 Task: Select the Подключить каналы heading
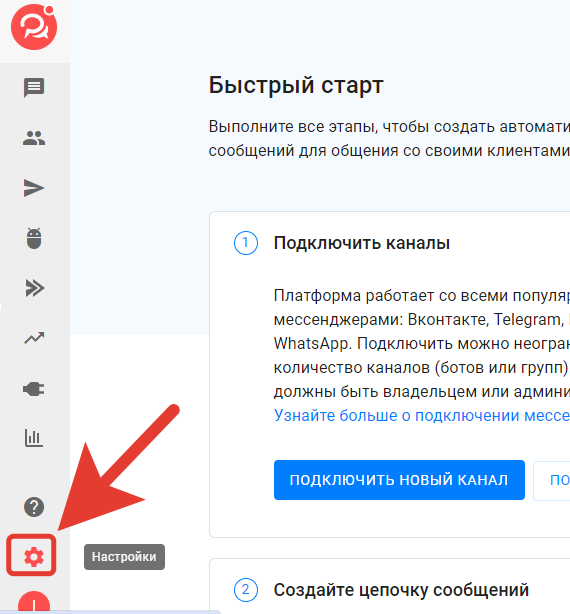click(362, 243)
